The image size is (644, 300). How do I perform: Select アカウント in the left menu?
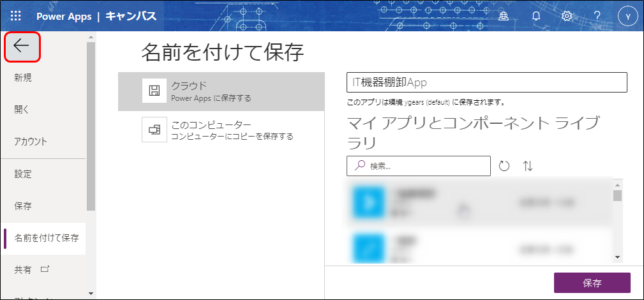click(31, 142)
